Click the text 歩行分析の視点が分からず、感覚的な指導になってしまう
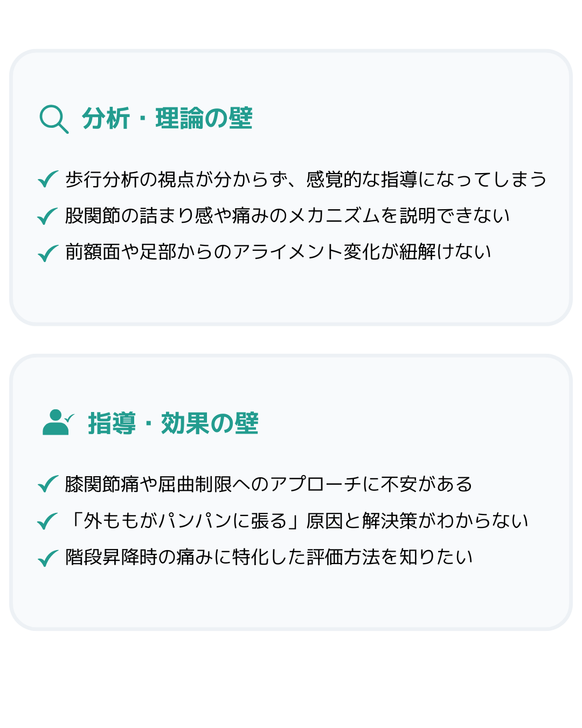The height and width of the screenshot is (728, 582). pos(306,179)
